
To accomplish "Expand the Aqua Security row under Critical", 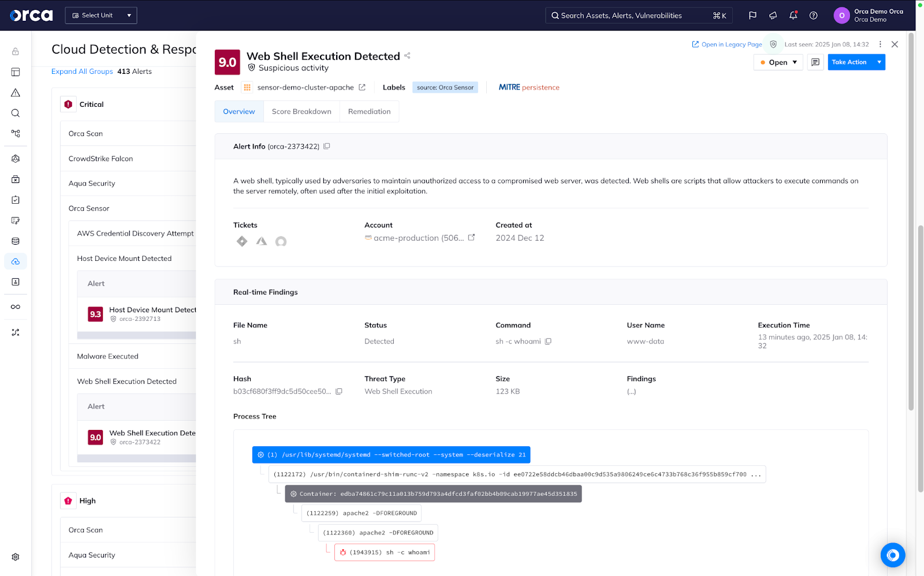I will (x=128, y=184).
